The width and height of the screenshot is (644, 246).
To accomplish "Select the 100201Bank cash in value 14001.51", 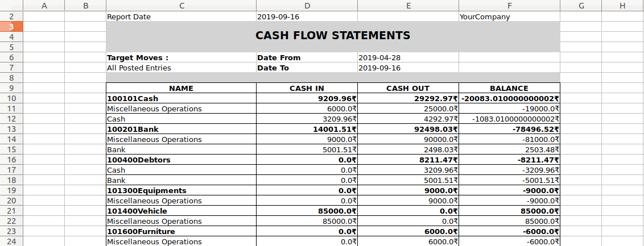I will pyautogui.click(x=307, y=129).
